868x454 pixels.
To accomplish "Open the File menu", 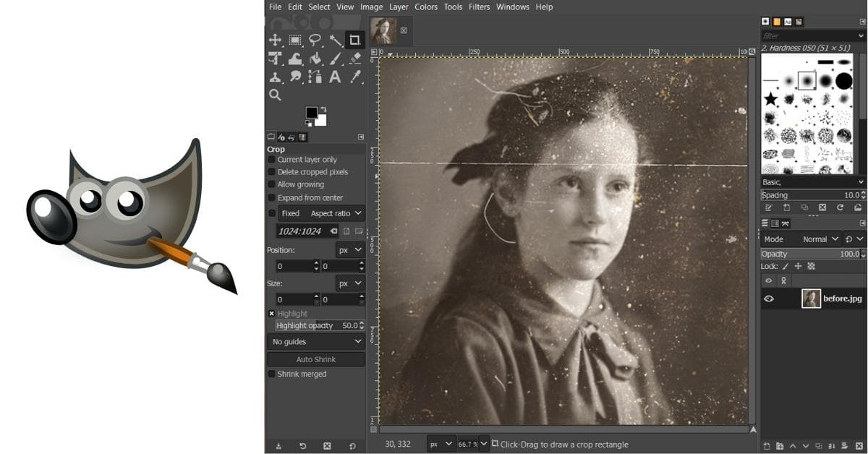I will (275, 7).
